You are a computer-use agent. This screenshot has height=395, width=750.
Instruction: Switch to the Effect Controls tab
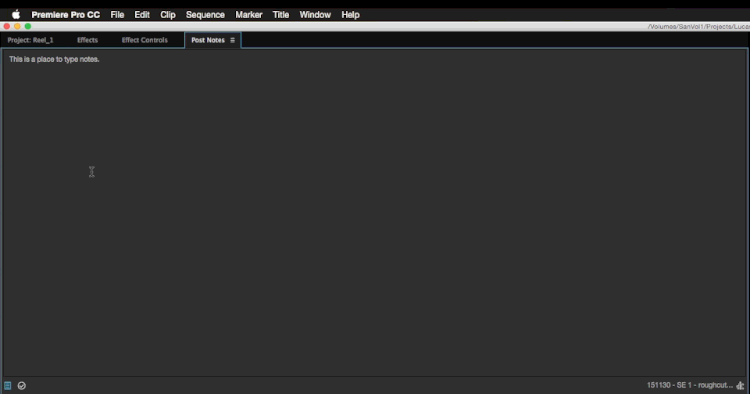pyautogui.click(x=144, y=40)
